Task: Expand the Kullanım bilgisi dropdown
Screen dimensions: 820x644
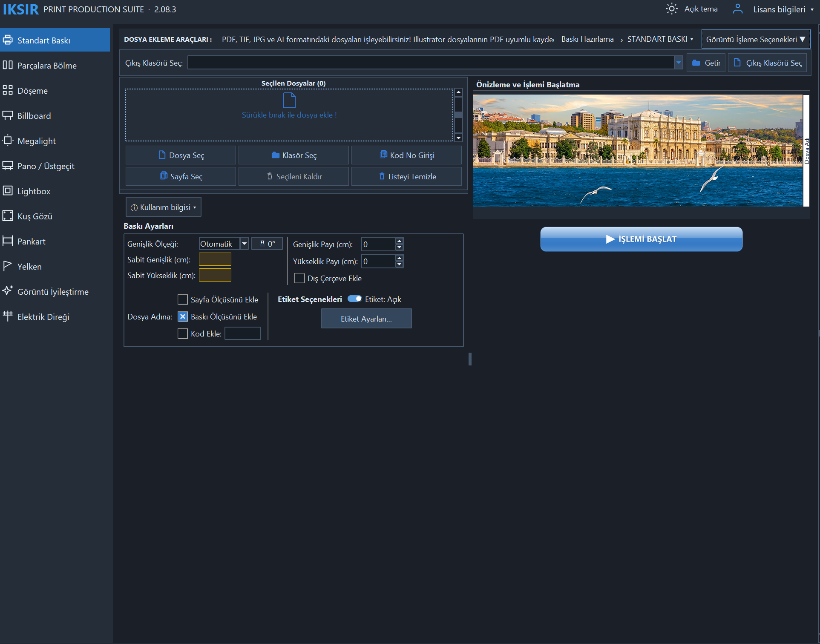Action: click(164, 207)
